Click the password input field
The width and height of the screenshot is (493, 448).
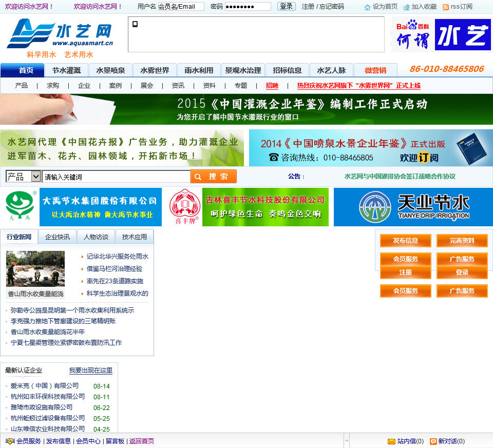click(248, 6)
